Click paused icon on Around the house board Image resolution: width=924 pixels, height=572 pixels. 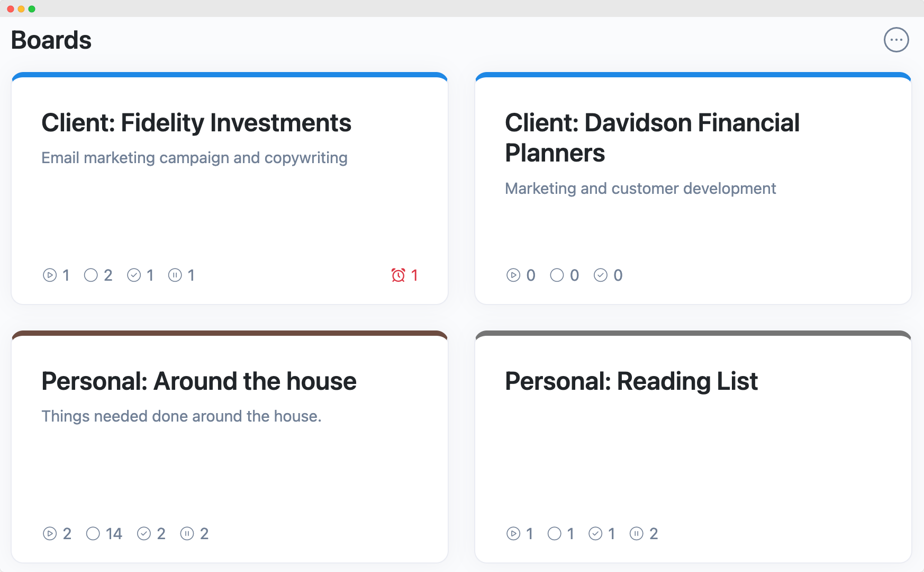(x=187, y=534)
